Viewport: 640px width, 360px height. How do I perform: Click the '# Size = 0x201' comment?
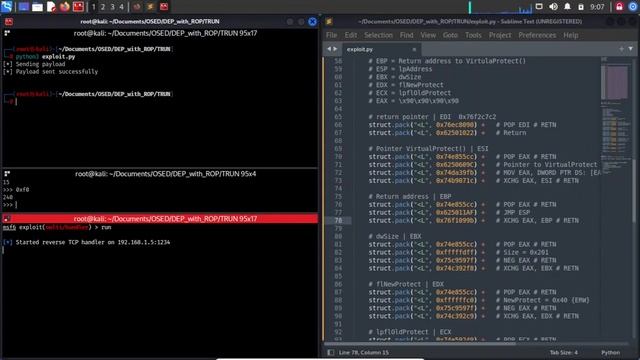coord(522,252)
